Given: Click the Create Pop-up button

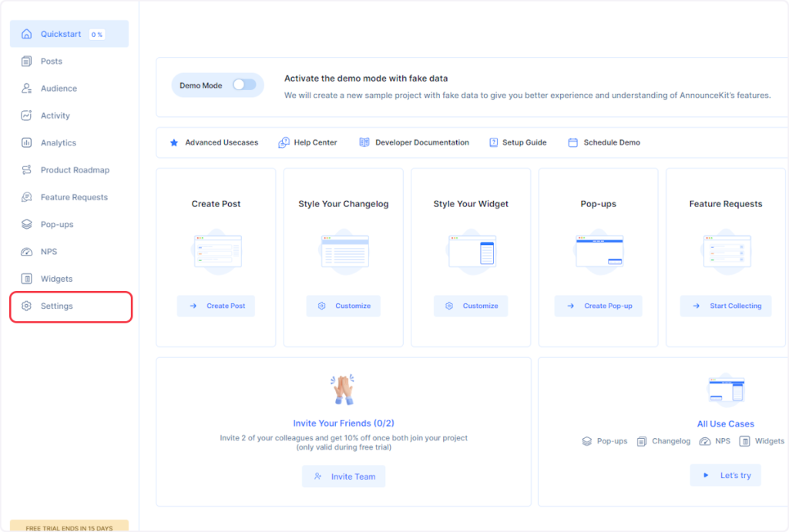Looking at the screenshot, I should coord(598,306).
